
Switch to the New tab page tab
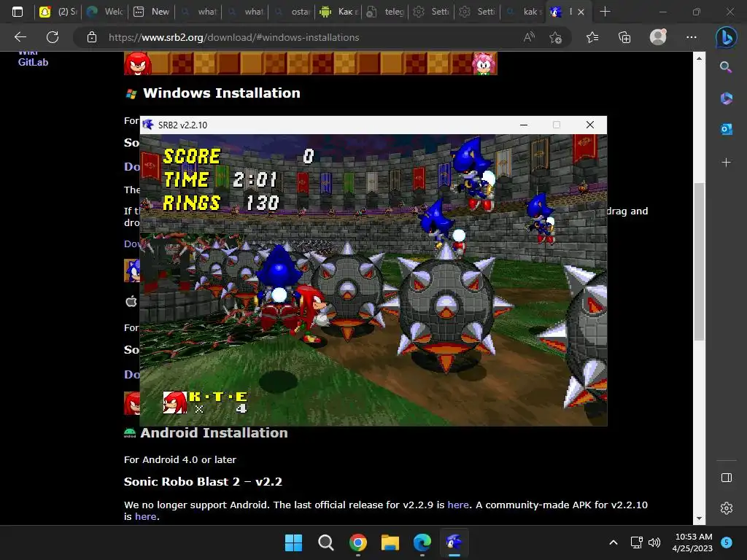point(152,12)
